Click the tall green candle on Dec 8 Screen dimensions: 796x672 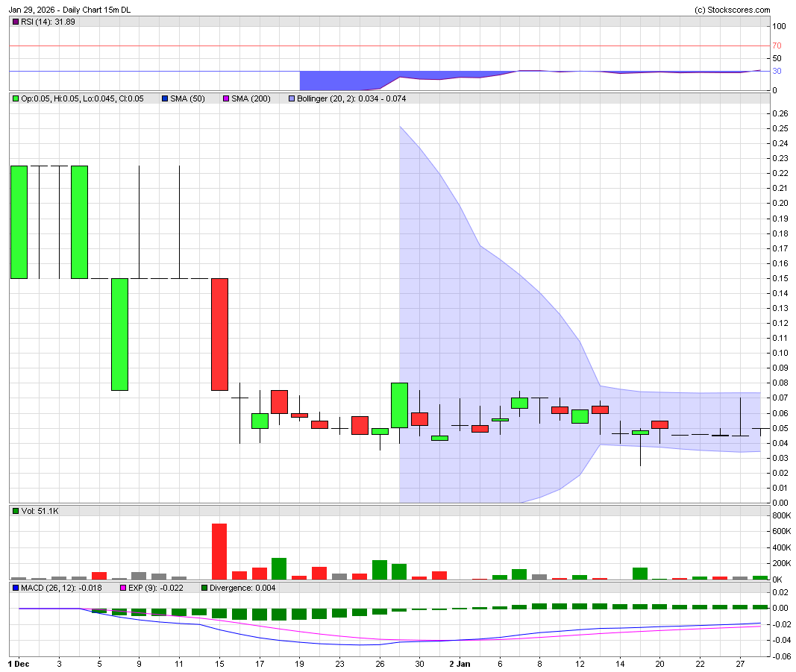[x=120, y=334]
